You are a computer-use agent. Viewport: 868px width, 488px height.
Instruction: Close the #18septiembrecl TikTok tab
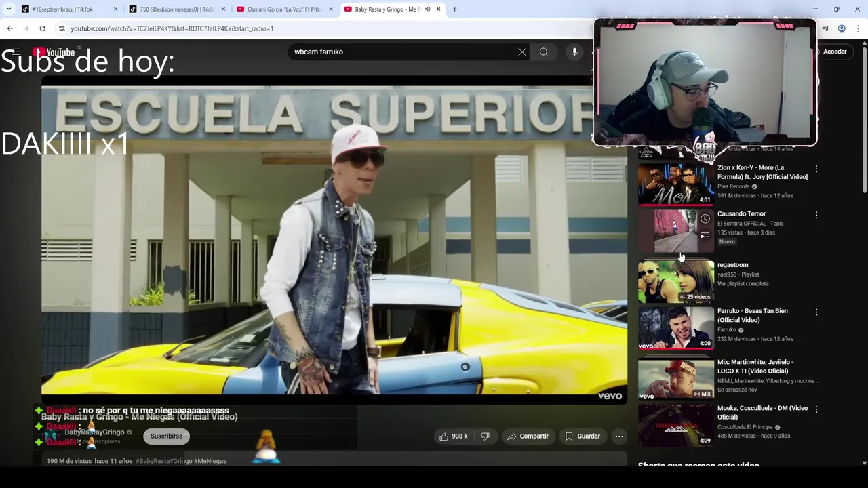coord(115,9)
